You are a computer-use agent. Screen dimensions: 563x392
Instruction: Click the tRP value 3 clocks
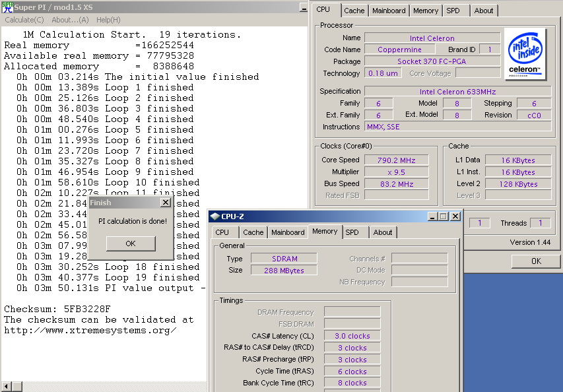352,360
